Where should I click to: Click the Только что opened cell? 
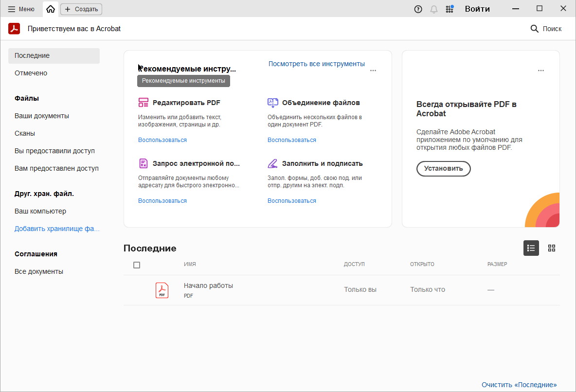pos(428,289)
